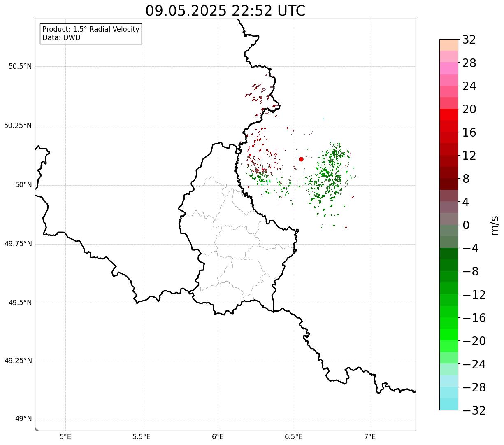Screen dimensions: 504x445
Task: Click the dark green colorbar segment below −4
Action: 448,254
